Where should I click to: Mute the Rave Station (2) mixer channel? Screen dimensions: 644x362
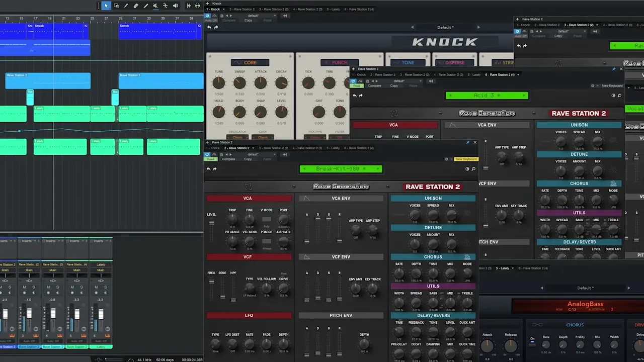click(24, 287)
